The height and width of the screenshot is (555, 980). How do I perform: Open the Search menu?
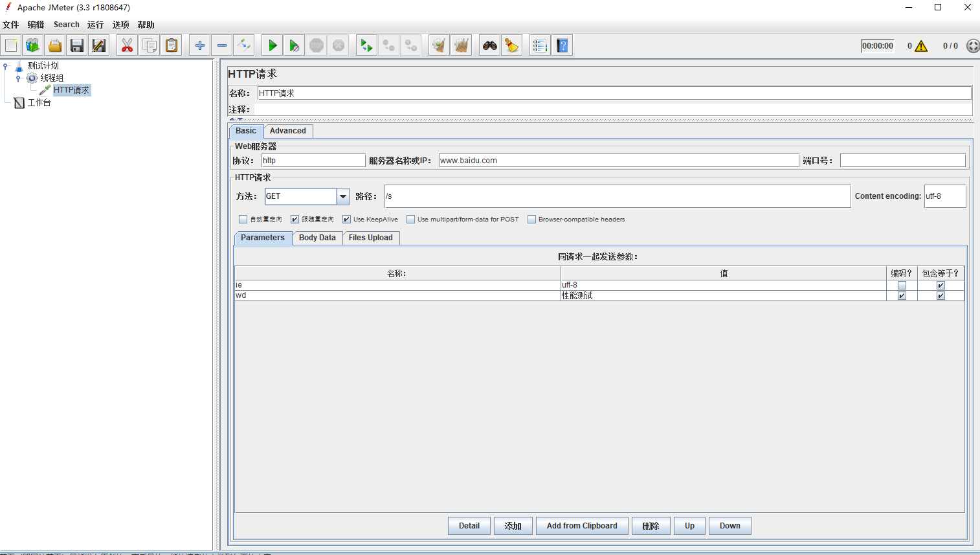67,25
